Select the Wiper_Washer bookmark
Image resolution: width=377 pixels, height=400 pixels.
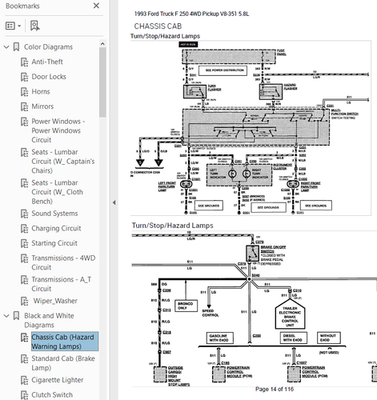(x=55, y=301)
